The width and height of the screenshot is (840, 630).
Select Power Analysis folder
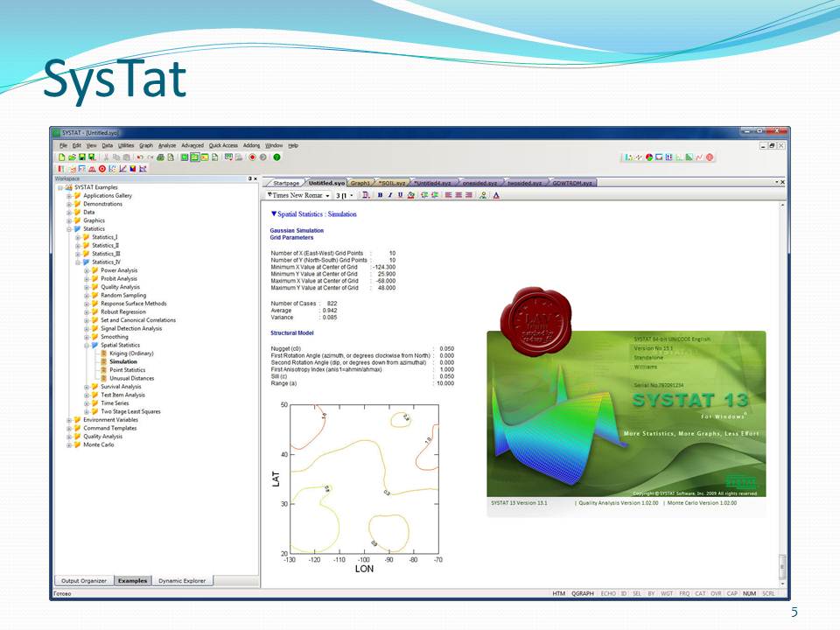pos(119,270)
